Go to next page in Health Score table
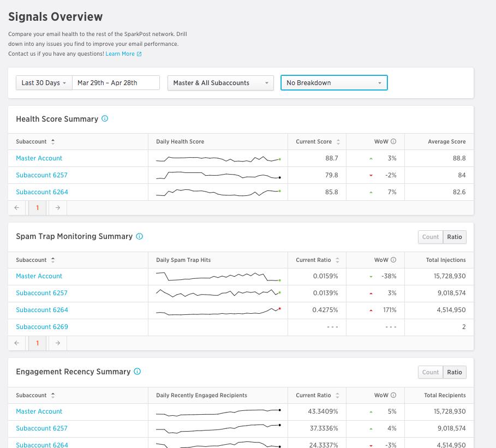496x448 pixels. pyautogui.click(x=58, y=208)
